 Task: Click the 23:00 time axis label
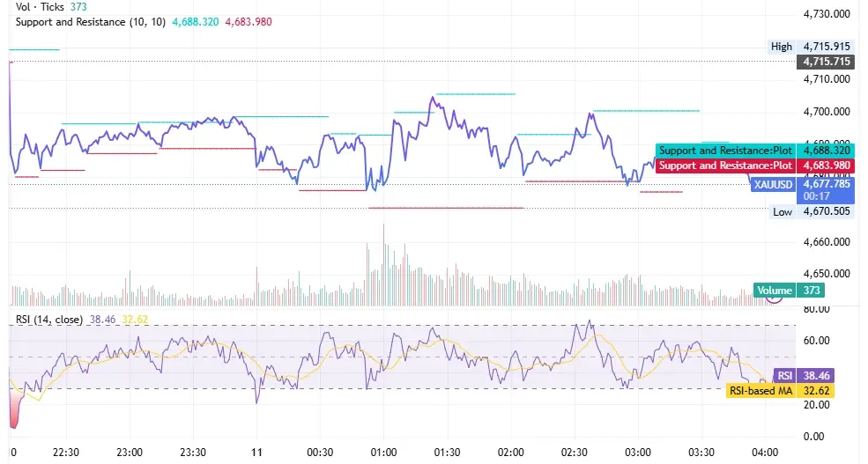[130, 453]
